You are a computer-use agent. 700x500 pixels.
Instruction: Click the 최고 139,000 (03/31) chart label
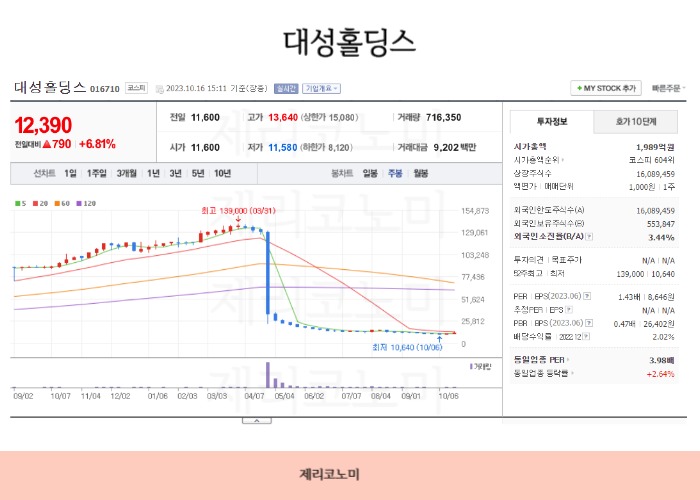[x=238, y=210]
